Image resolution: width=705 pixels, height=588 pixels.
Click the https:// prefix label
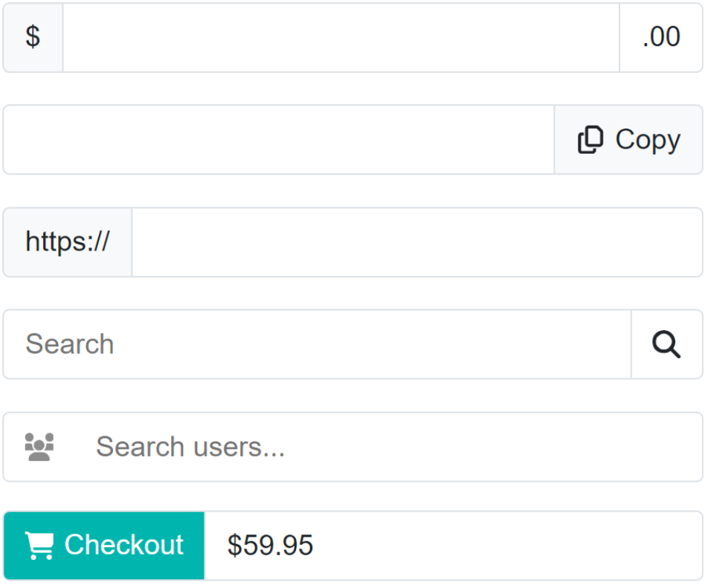point(68,242)
